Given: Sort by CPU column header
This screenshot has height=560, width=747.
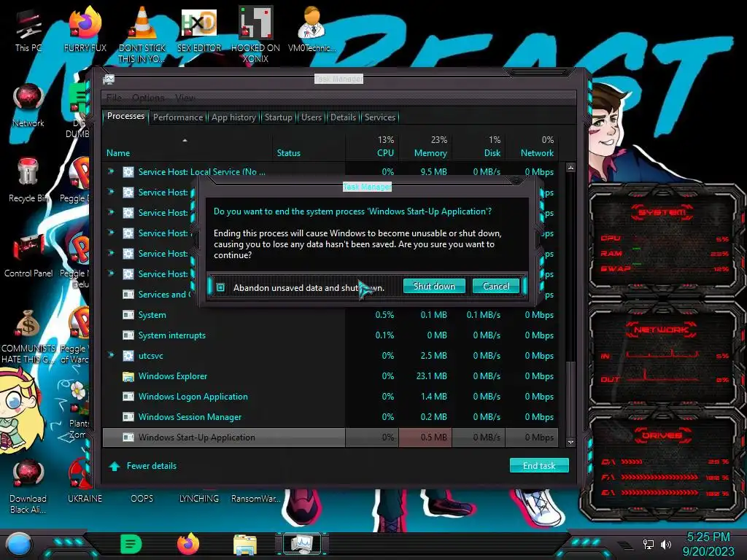Looking at the screenshot, I should (385, 153).
